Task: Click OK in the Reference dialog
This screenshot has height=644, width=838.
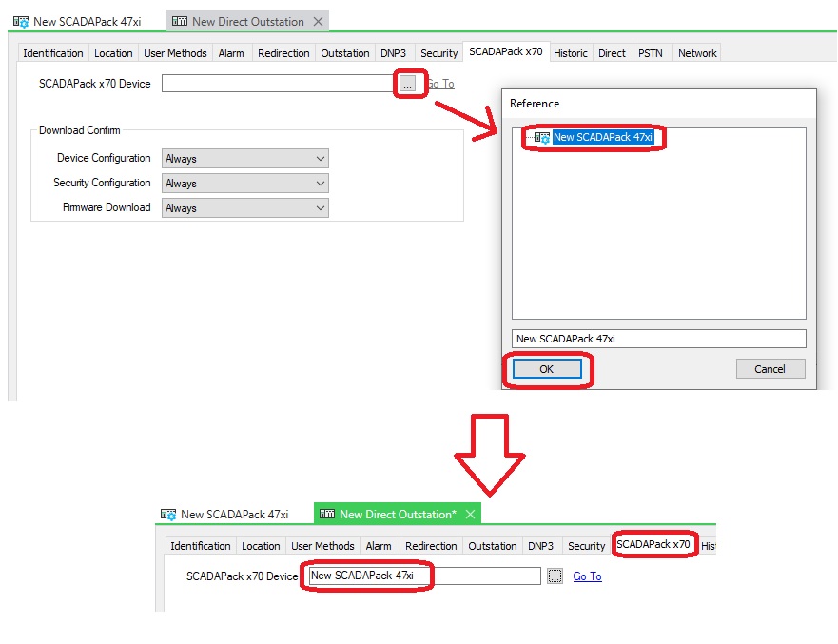Action: pyautogui.click(x=547, y=369)
